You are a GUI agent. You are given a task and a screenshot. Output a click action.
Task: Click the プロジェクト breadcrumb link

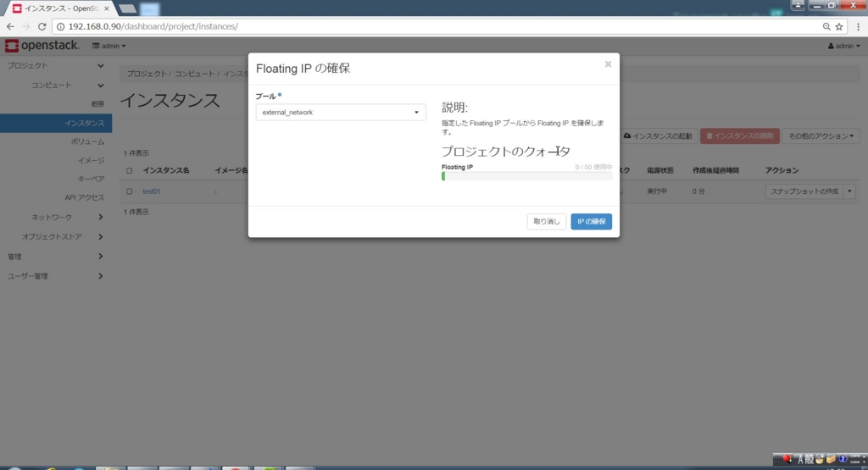point(146,74)
